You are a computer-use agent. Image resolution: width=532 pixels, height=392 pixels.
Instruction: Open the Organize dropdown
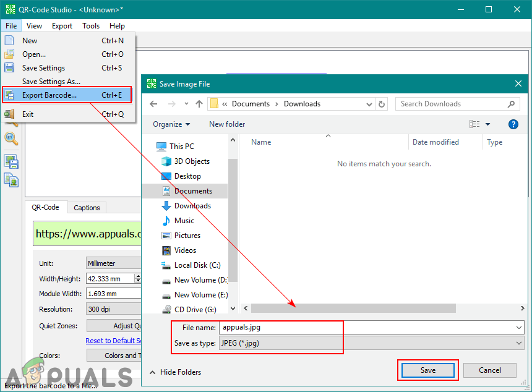[x=171, y=124]
